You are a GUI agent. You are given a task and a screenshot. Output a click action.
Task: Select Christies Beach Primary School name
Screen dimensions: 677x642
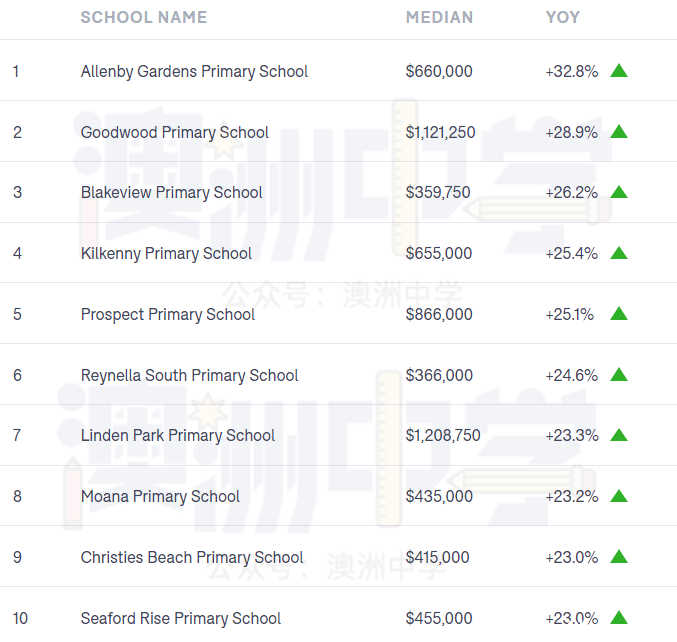[192, 558]
